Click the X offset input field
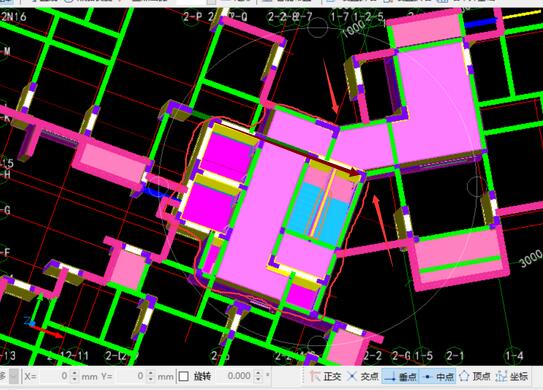The width and height of the screenshot is (543, 390). [x=54, y=376]
